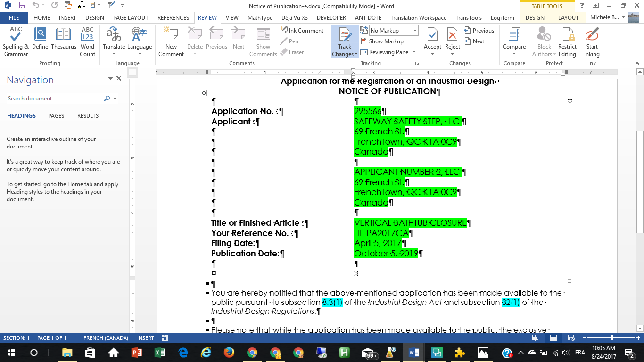The image size is (644, 362).
Task: Click 'VERTICAL BATHTUB CLOSURE' text
Action: (410, 223)
